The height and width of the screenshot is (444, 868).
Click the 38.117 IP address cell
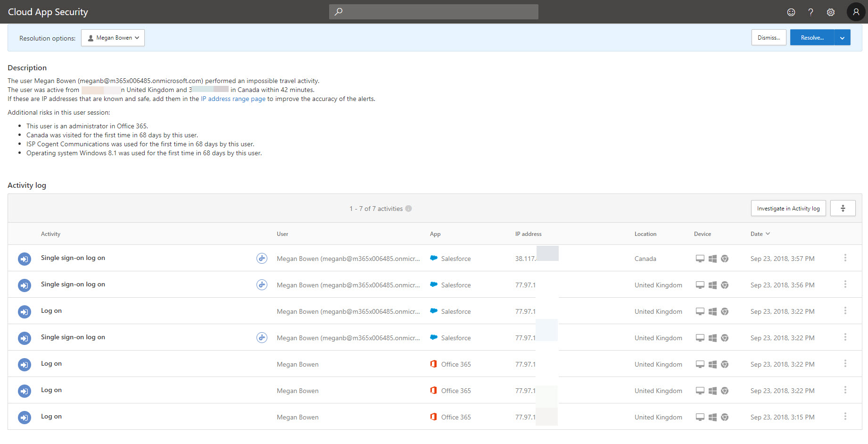point(526,259)
